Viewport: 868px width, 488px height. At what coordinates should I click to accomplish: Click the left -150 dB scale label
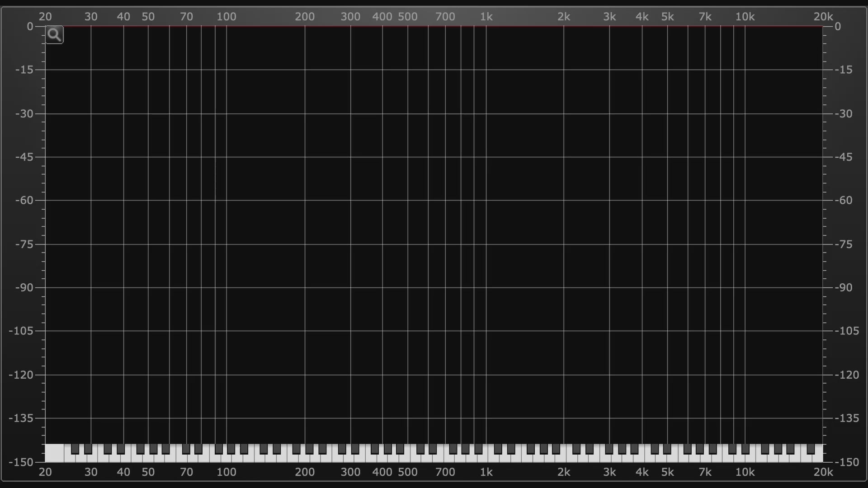coord(21,462)
